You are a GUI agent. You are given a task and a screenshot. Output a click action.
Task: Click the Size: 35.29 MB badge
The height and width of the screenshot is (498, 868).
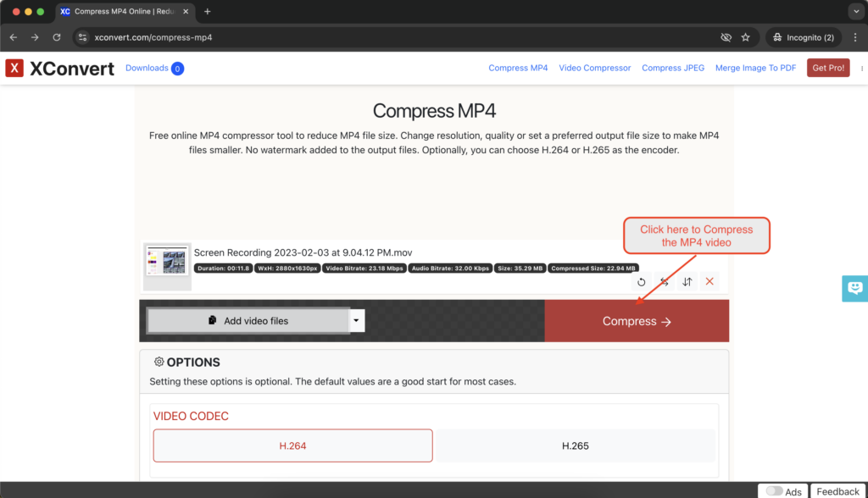click(520, 268)
